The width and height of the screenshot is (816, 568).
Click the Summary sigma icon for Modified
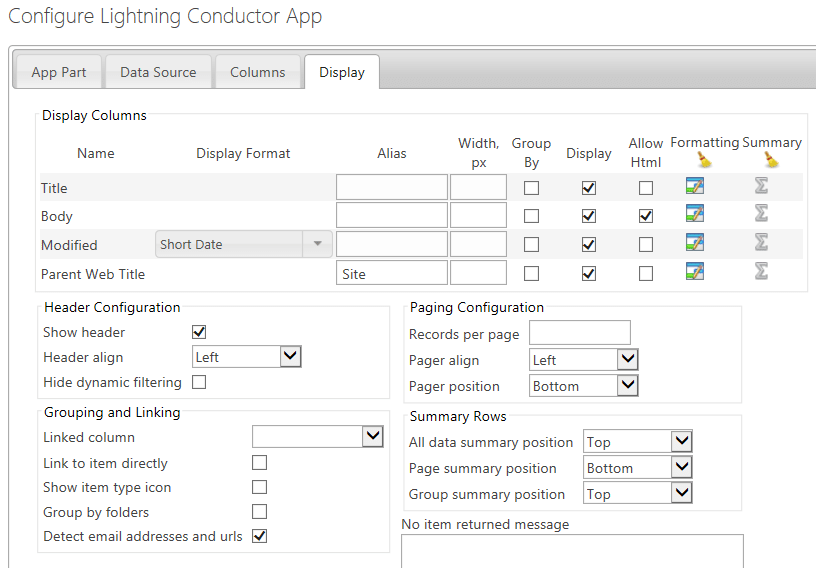point(761,242)
